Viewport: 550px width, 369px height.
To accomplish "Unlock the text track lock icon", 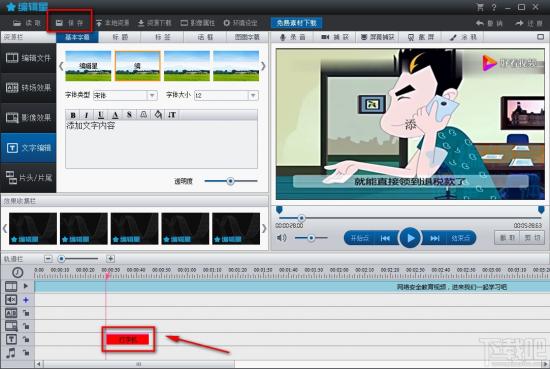I will [x=26, y=339].
